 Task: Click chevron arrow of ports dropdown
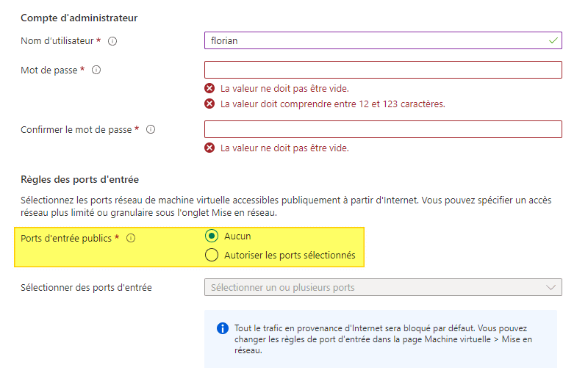click(551, 287)
